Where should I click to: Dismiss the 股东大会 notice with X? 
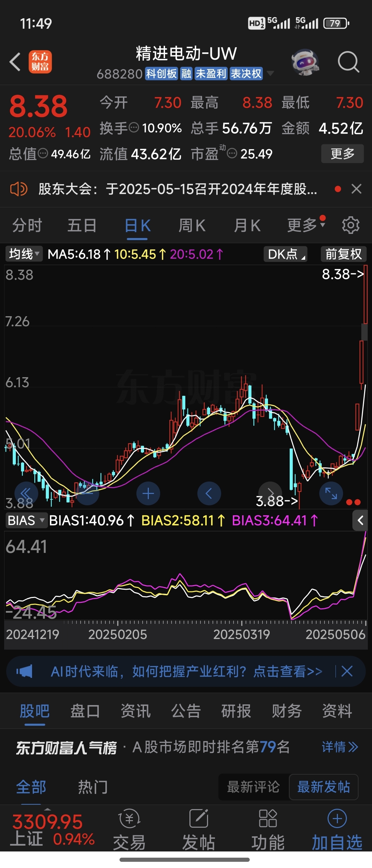[356, 189]
